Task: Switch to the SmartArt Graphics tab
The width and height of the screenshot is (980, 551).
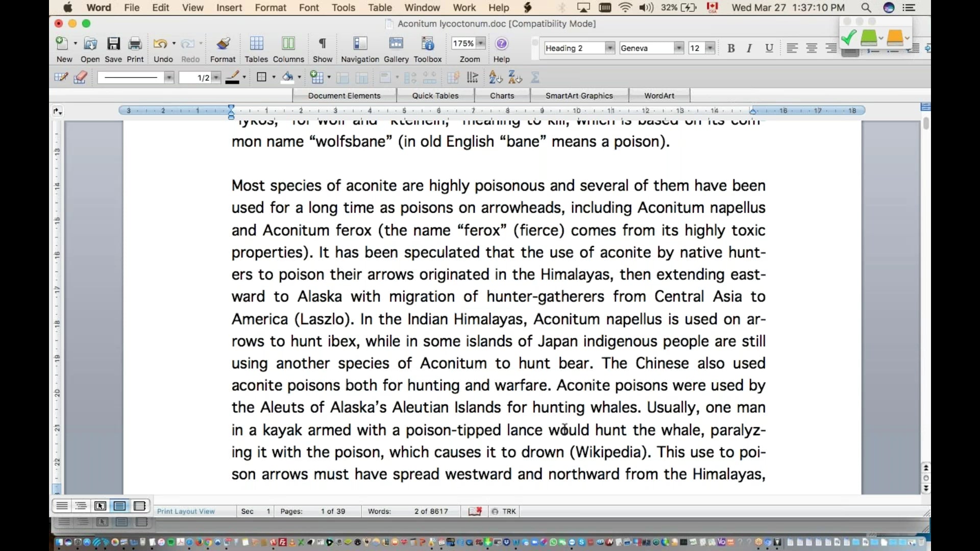Action: (579, 95)
